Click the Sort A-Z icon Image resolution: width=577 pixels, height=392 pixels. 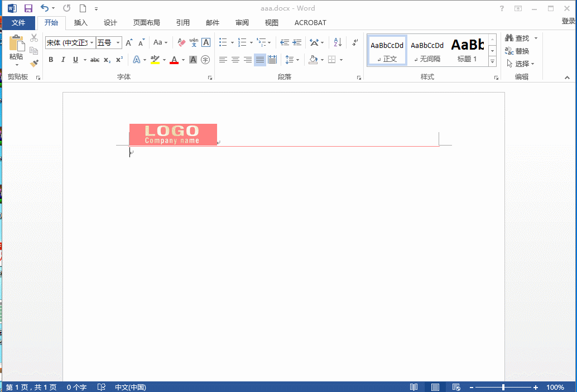(x=338, y=42)
